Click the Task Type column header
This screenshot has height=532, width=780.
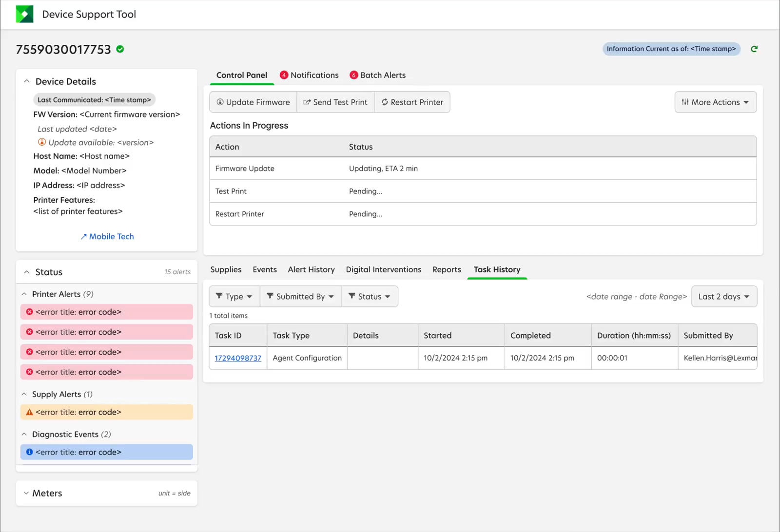pos(307,335)
